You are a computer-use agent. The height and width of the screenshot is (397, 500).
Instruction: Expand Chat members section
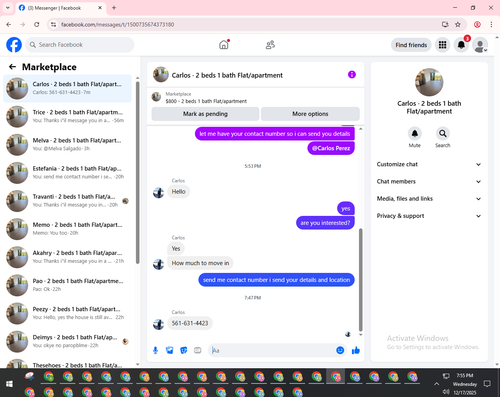[429, 182]
